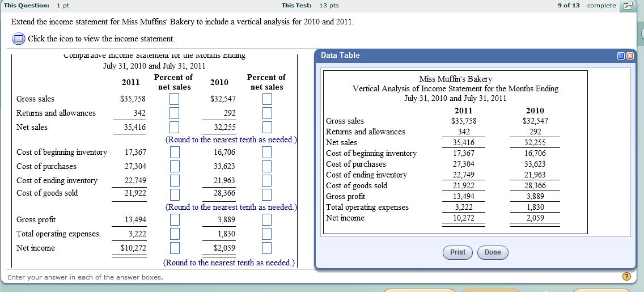The height and width of the screenshot is (292, 644).
Task: Select Gross profit 2011 percent box
Action: (x=175, y=220)
